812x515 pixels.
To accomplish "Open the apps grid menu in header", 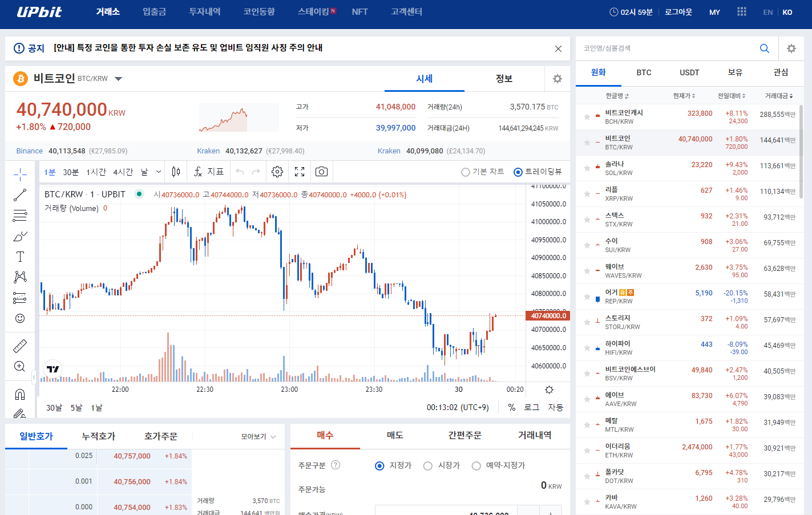I will coord(742,11).
